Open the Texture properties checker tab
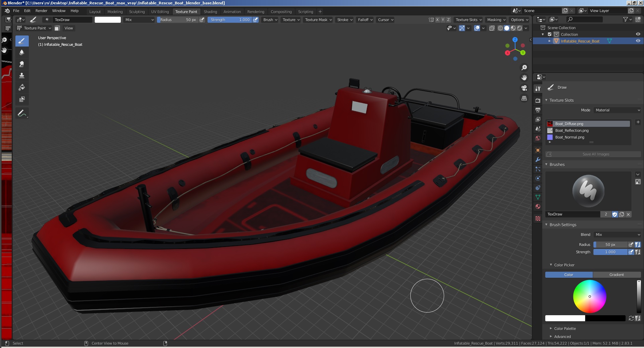This screenshot has width=644, height=348. click(538, 219)
